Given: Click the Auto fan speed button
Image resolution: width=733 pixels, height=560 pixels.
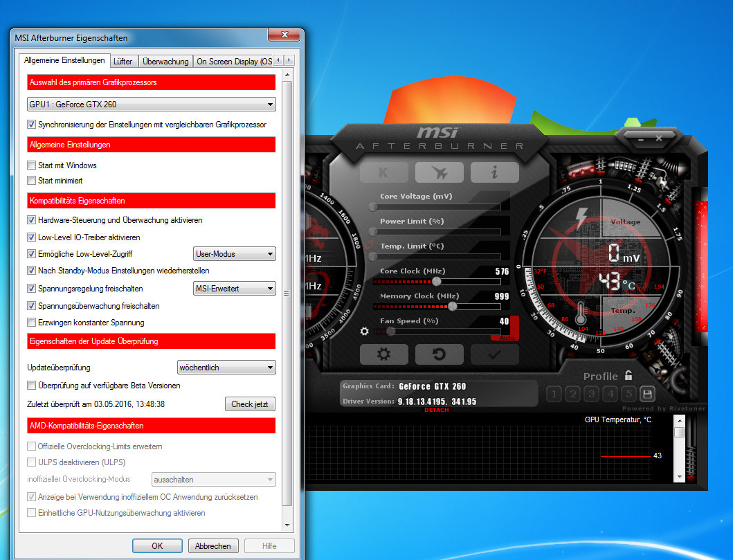Looking at the screenshot, I should pyautogui.click(x=507, y=338).
